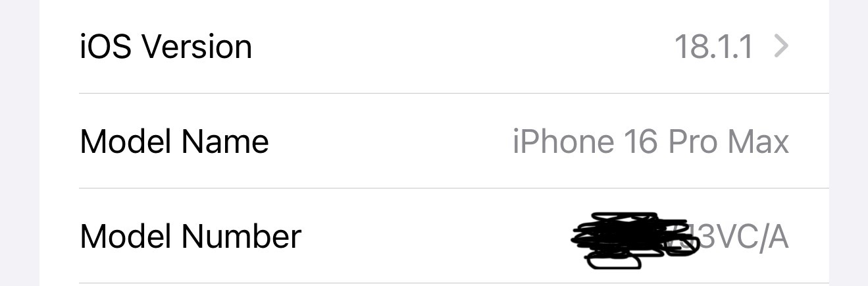Tap the Model Name label
868x286 pixels.
(x=174, y=141)
